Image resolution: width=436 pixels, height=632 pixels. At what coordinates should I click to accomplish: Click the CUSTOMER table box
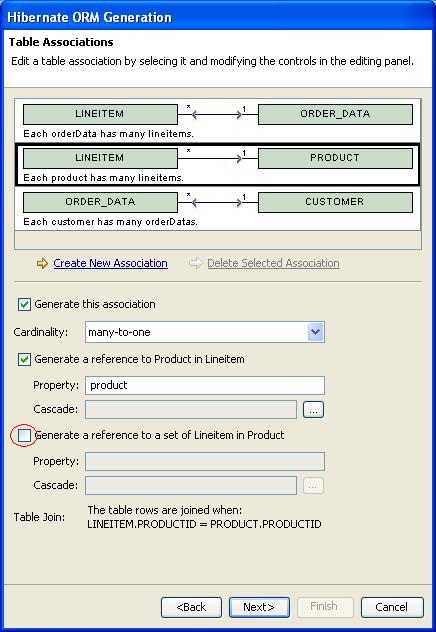pyautogui.click(x=335, y=202)
